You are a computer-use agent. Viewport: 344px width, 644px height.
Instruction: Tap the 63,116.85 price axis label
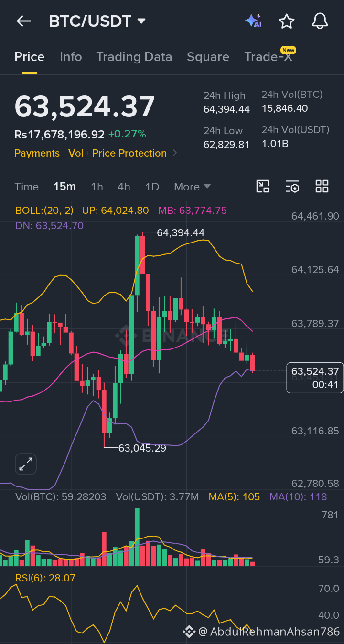click(315, 431)
